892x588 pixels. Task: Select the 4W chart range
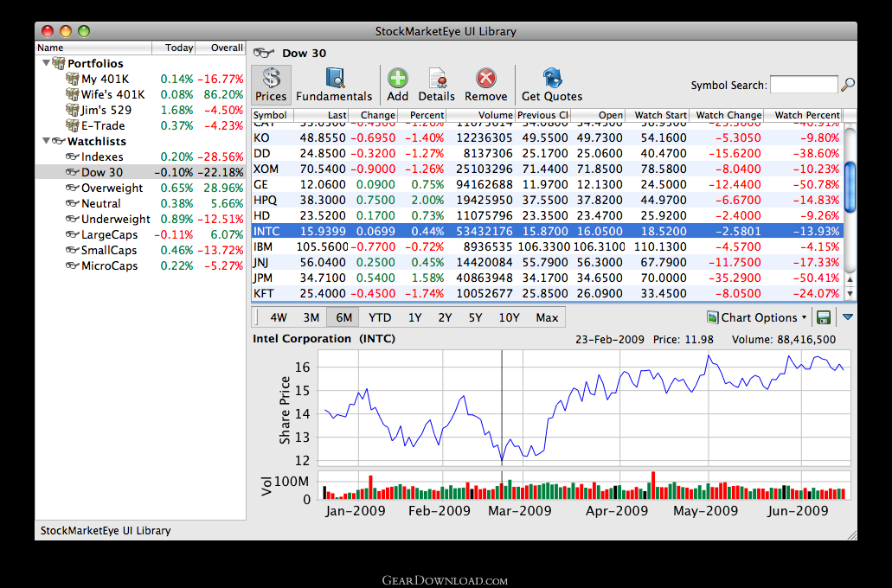279,317
